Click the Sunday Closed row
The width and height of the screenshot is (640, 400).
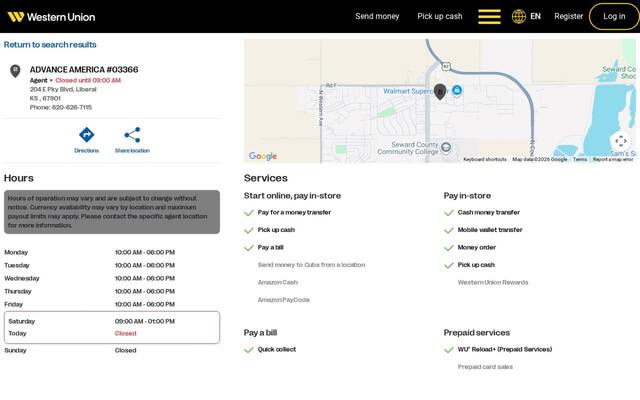coord(112,350)
